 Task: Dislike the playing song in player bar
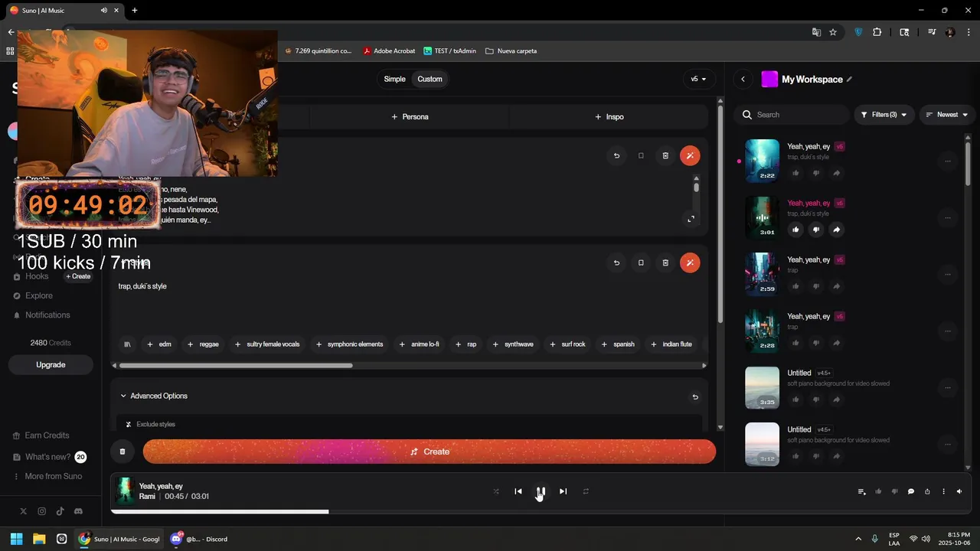point(894,491)
